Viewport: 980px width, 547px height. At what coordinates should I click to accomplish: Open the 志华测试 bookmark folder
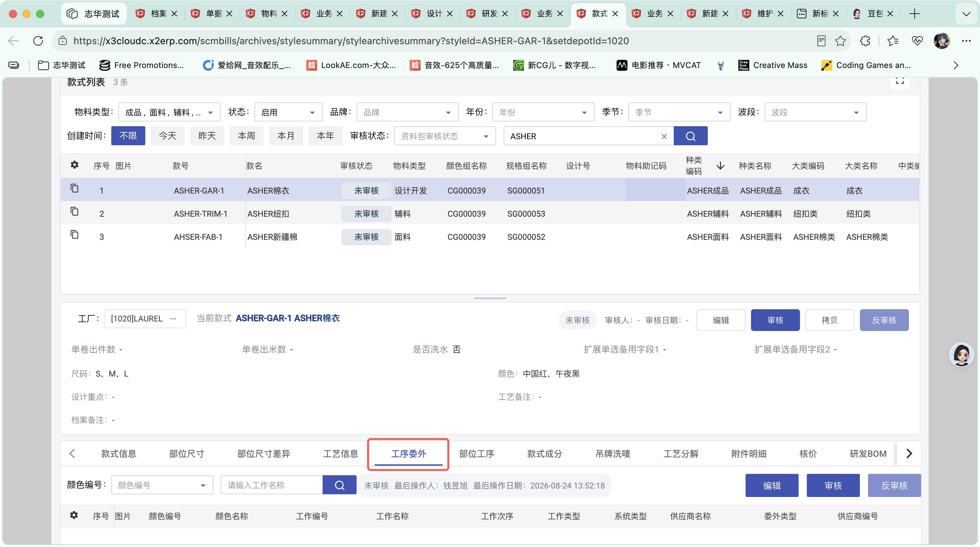(x=62, y=65)
